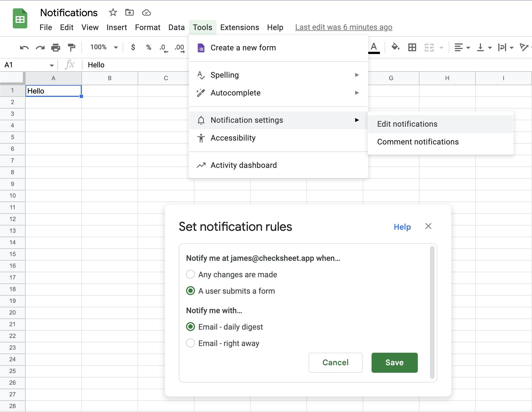Image resolution: width=532 pixels, height=412 pixels.
Task: Click the move to folder icon
Action: [130, 13]
